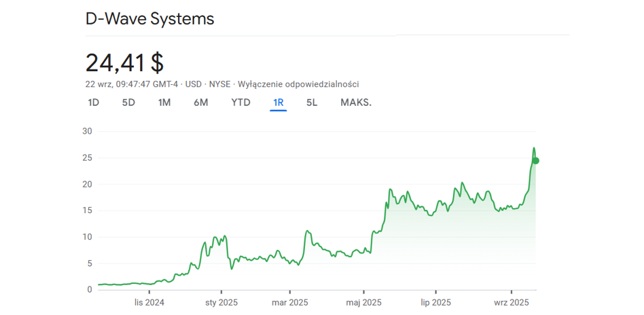Select the active 1R range tab
Image resolution: width=644 pixels, height=315 pixels.
point(279,103)
